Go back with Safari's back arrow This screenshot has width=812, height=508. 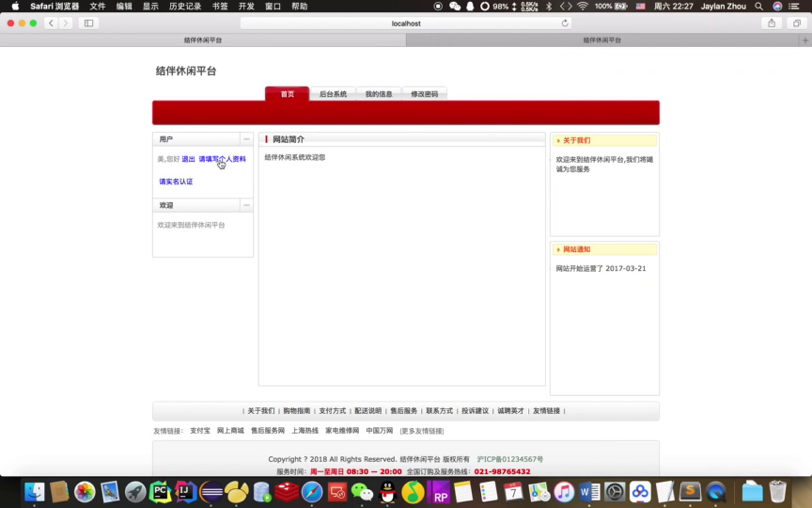51,24
